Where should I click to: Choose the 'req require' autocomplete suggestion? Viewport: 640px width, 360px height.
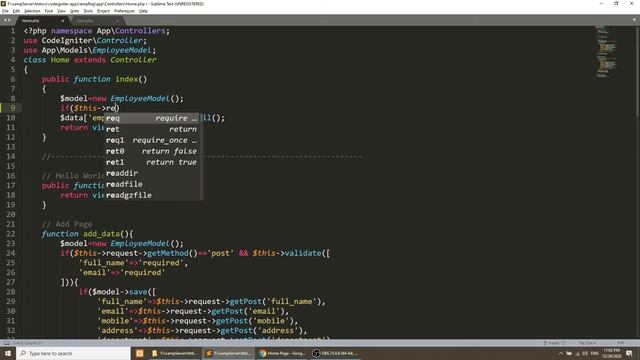(x=151, y=118)
